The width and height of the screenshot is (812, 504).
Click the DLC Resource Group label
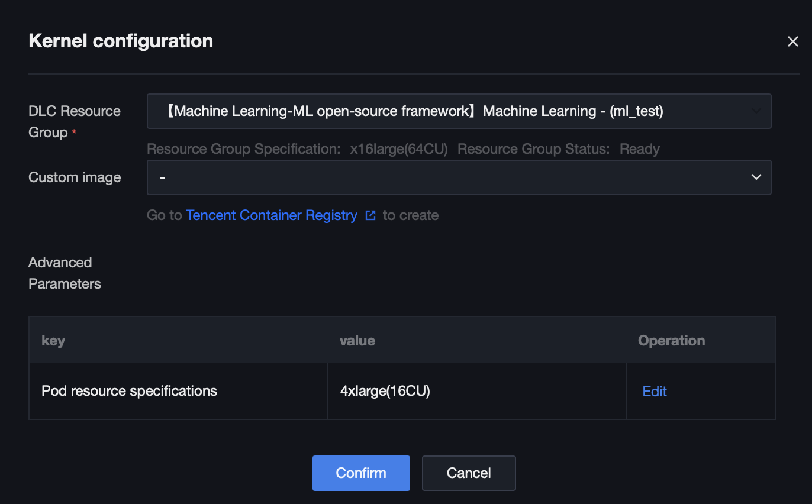(74, 121)
